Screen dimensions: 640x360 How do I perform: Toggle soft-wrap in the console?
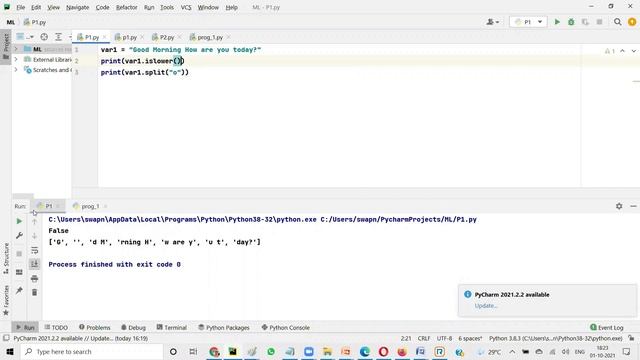point(34,250)
